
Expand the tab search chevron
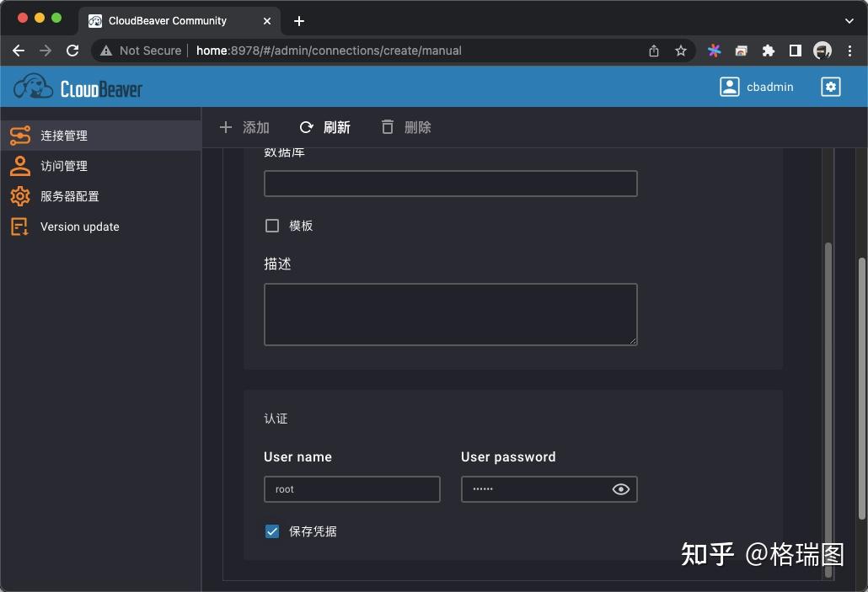point(849,21)
